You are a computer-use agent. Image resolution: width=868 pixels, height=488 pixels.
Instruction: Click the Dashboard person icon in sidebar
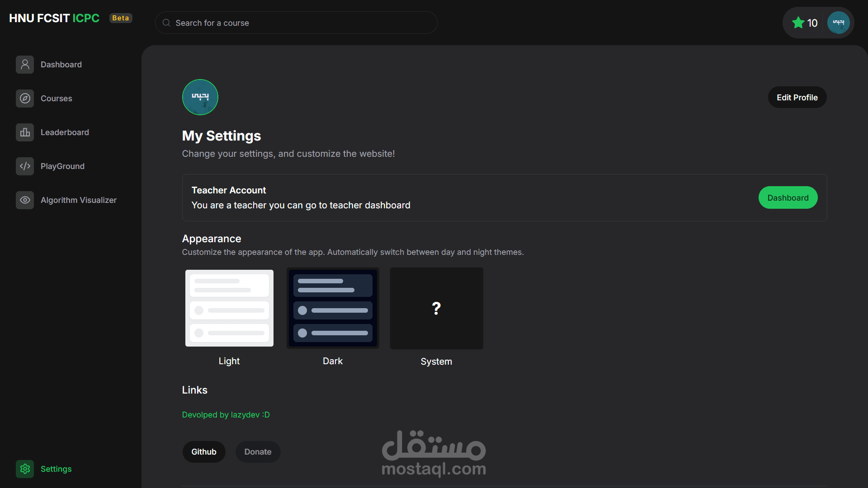(x=25, y=65)
